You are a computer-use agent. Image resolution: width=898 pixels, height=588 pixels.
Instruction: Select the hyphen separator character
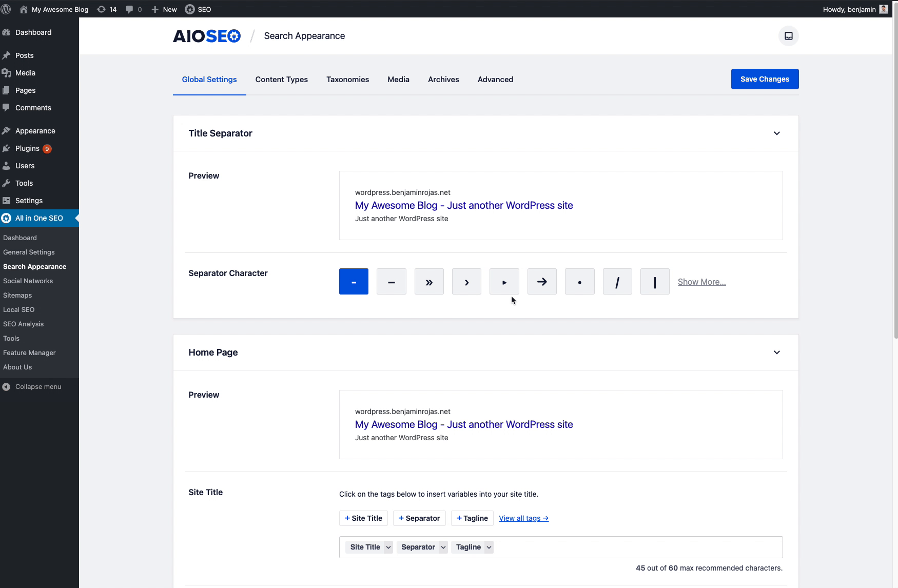(x=354, y=282)
